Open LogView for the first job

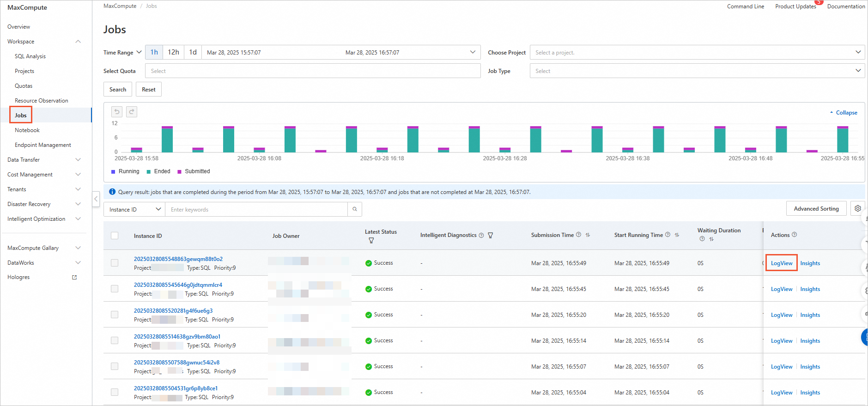click(781, 263)
